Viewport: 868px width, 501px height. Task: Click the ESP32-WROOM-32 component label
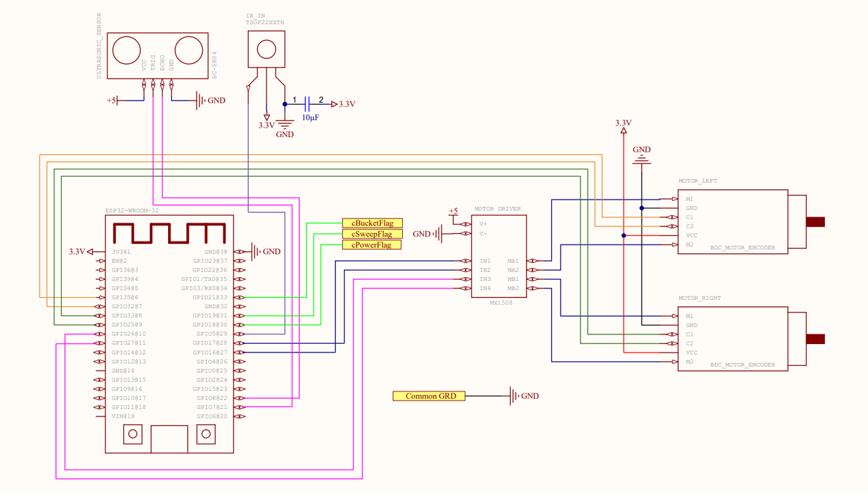coord(132,211)
